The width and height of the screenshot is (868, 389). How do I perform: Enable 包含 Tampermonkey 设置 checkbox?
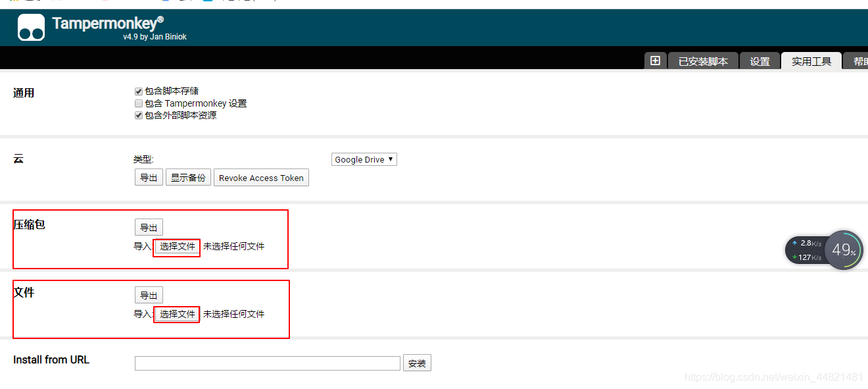(x=139, y=103)
